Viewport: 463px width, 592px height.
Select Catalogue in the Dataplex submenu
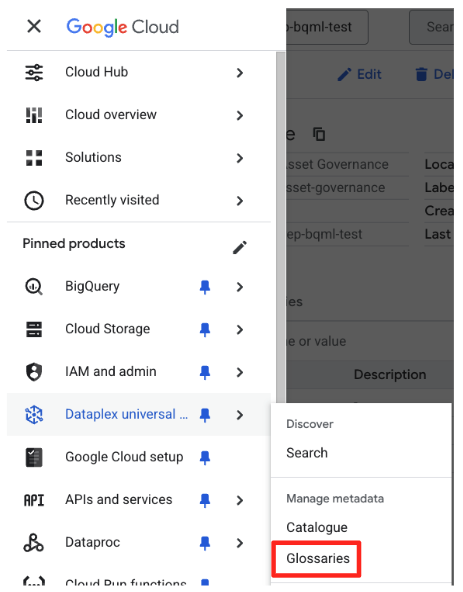[x=317, y=527]
